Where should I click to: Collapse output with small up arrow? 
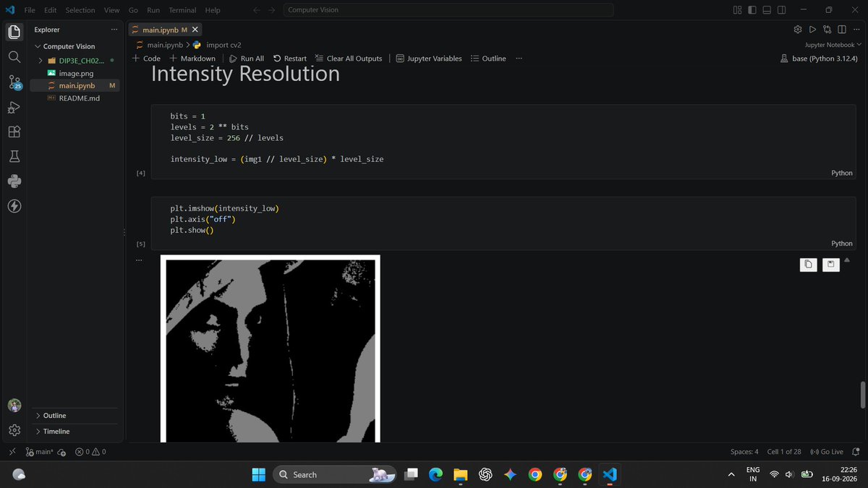(x=847, y=260)
